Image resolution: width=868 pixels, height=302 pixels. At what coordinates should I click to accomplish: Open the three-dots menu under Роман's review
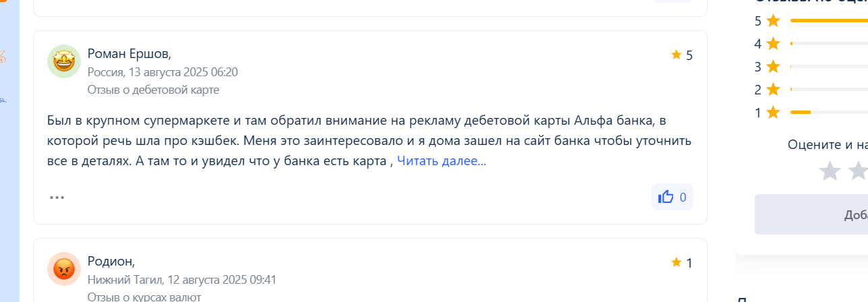point(57,198)
